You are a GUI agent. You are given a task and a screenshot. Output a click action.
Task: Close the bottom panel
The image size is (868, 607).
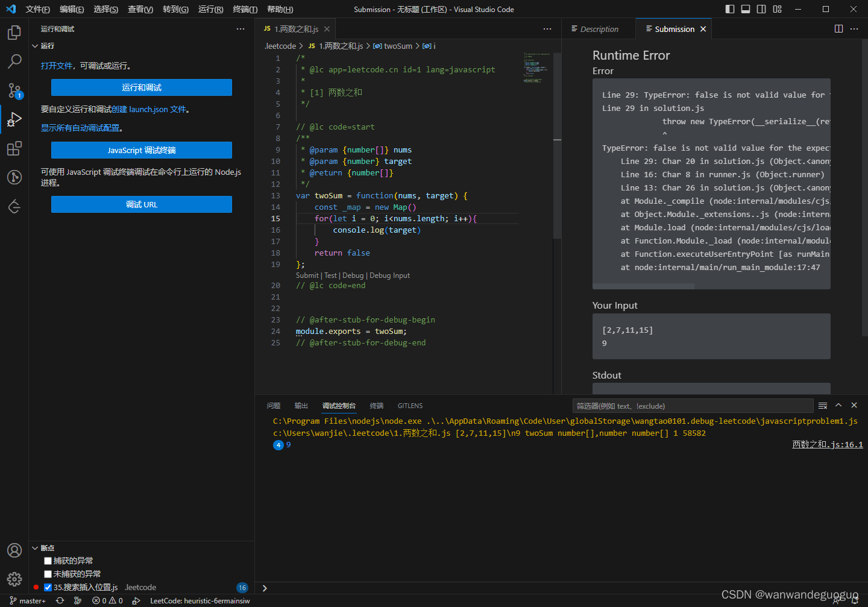coord(854,405)
